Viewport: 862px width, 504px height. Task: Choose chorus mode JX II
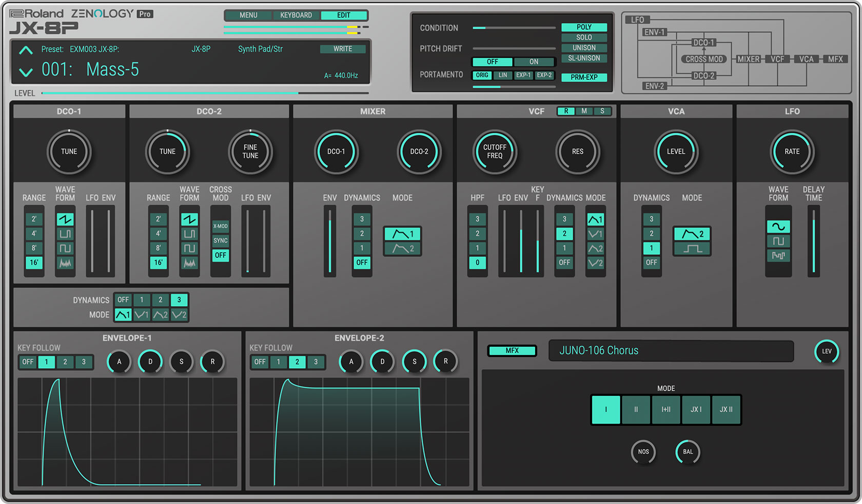[x=726, y=410]
